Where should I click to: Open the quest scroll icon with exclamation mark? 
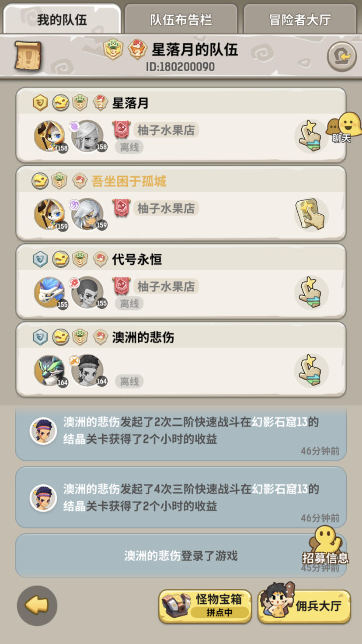[28, 56]
